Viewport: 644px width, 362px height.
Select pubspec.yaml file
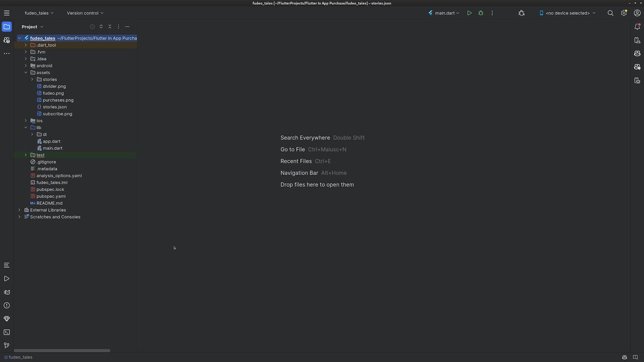(50, 196)
